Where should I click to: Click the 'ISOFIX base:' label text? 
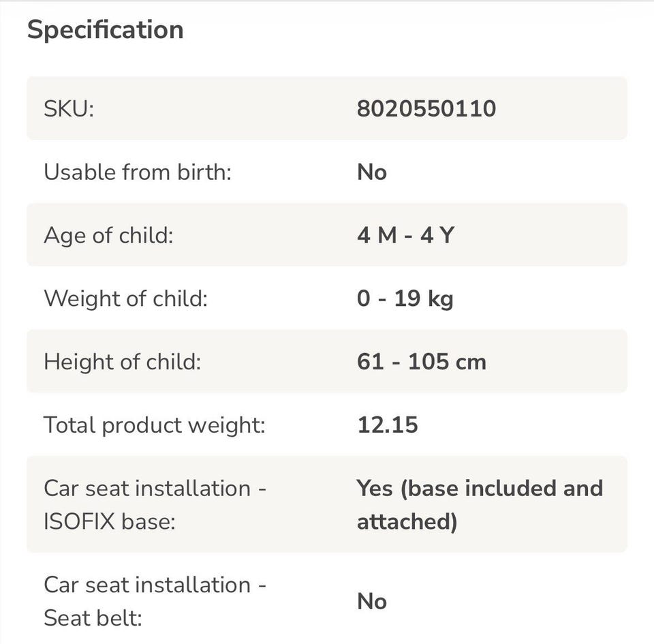(109, 521)
